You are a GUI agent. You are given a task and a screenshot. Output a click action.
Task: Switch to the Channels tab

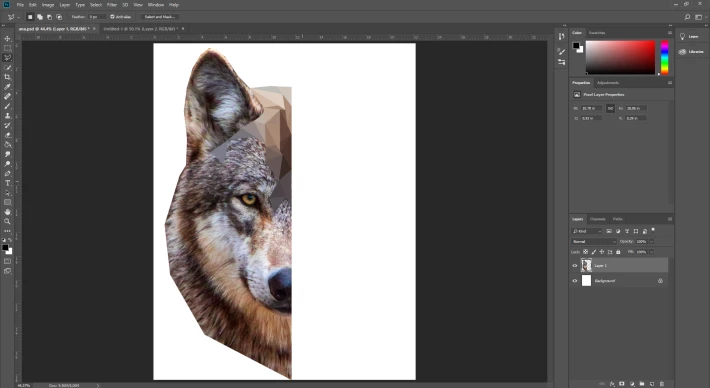(x=598, y=219)
